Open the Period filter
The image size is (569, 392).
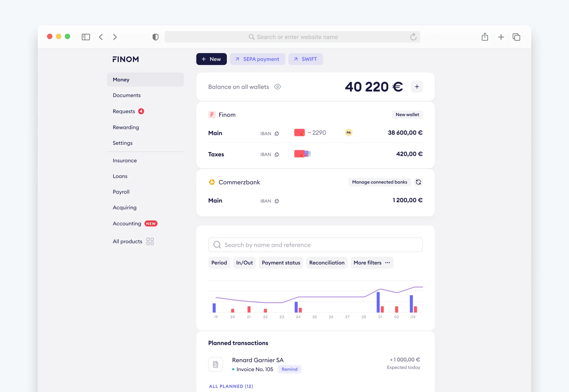pyautogui.click(x=219, y=263)
